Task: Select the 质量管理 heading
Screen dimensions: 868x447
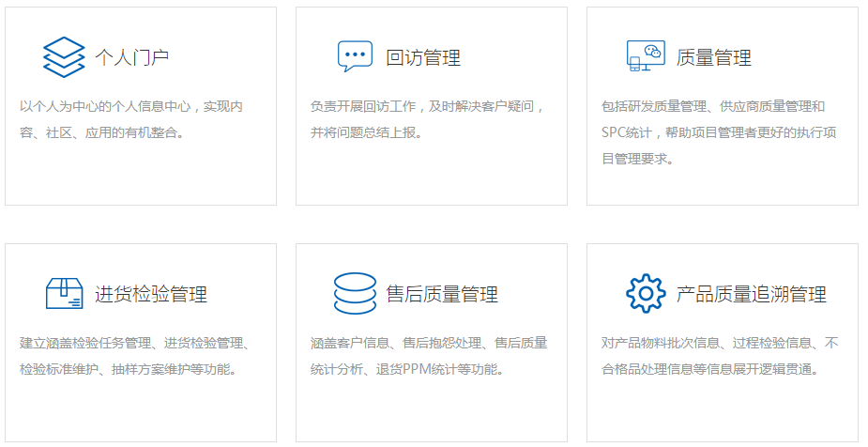Action: pos(714,57)
